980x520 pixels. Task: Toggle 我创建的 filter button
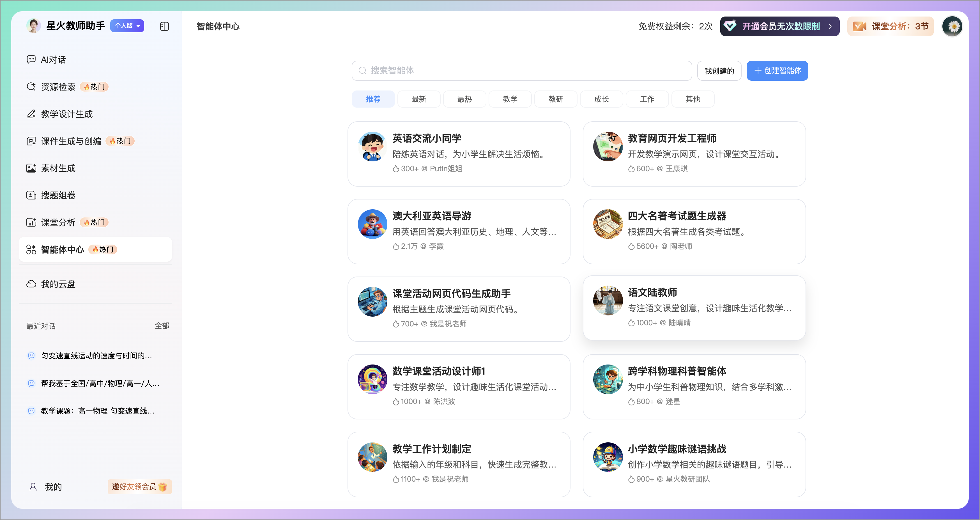[719, 71]
